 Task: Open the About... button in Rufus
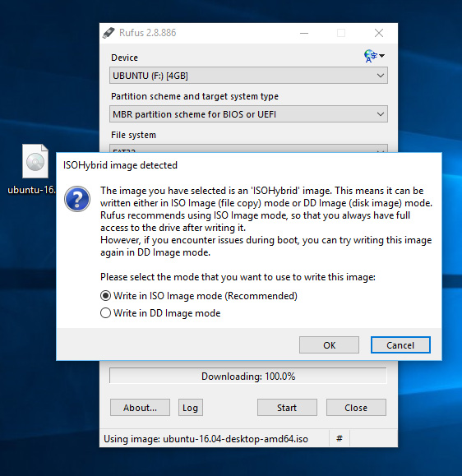pyautogui.click(x=140, y=408)
